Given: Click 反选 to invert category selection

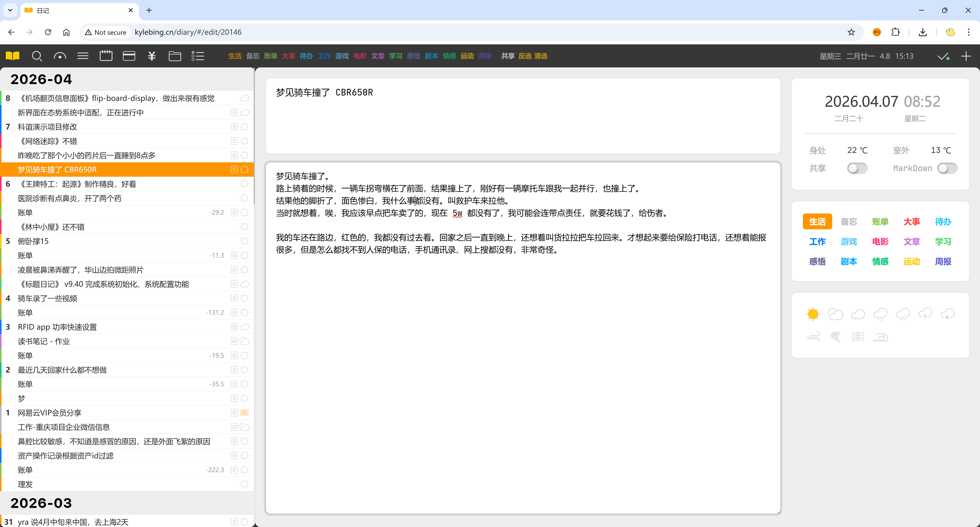Looking at the screenshot, I should tap(525, 56).
